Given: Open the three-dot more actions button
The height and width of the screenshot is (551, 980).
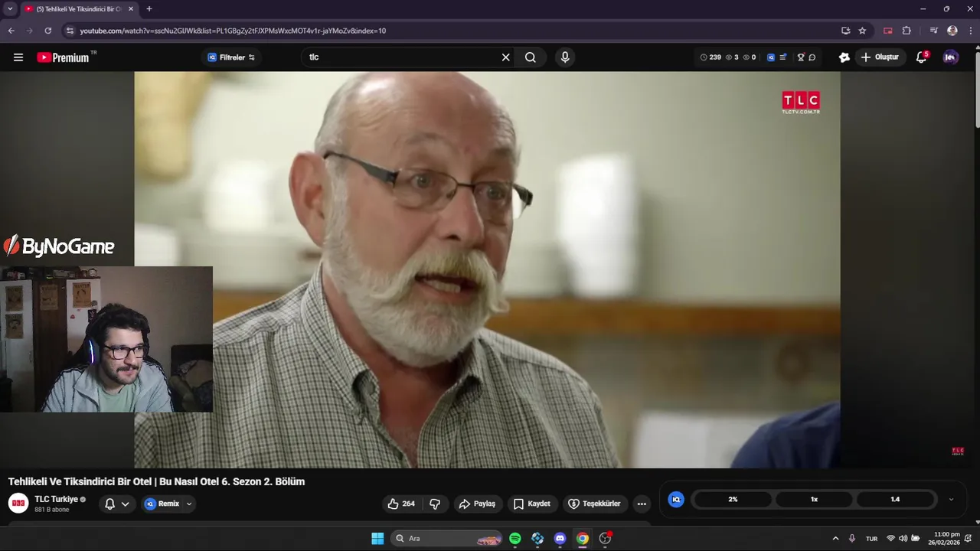Looking at the screenshot, I should pyautogui.click(x=642, y=504).
